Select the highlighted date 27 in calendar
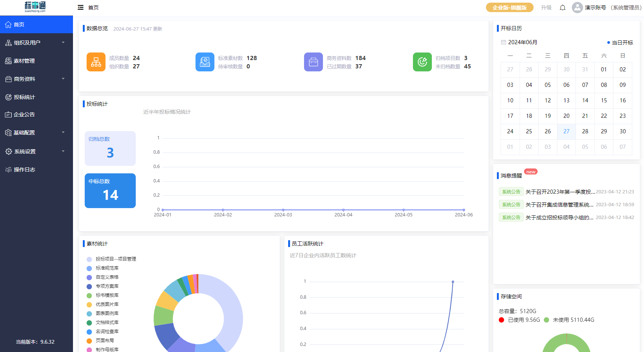This screenshot has height=352, width=644. [x=566, y=131]
